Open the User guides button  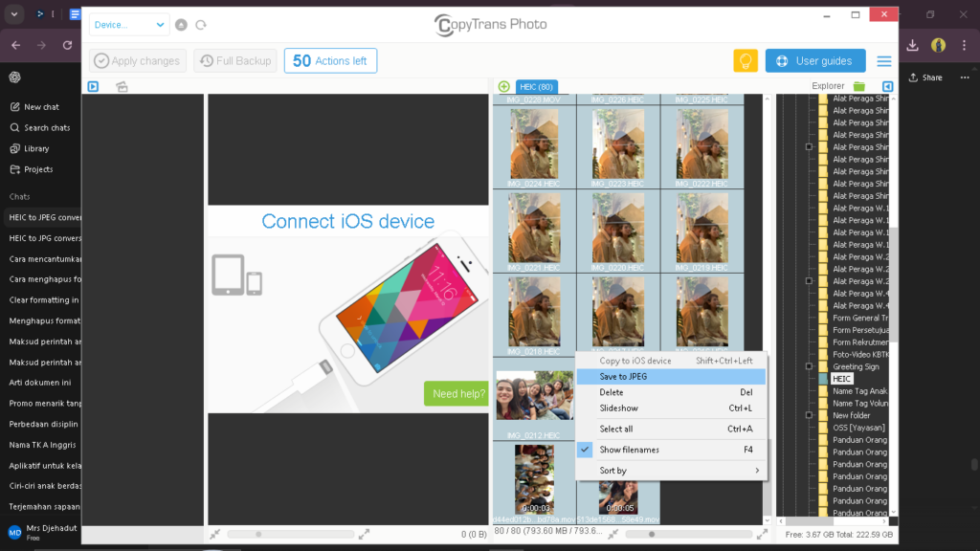pyautogui.click(x=814, y=60)
